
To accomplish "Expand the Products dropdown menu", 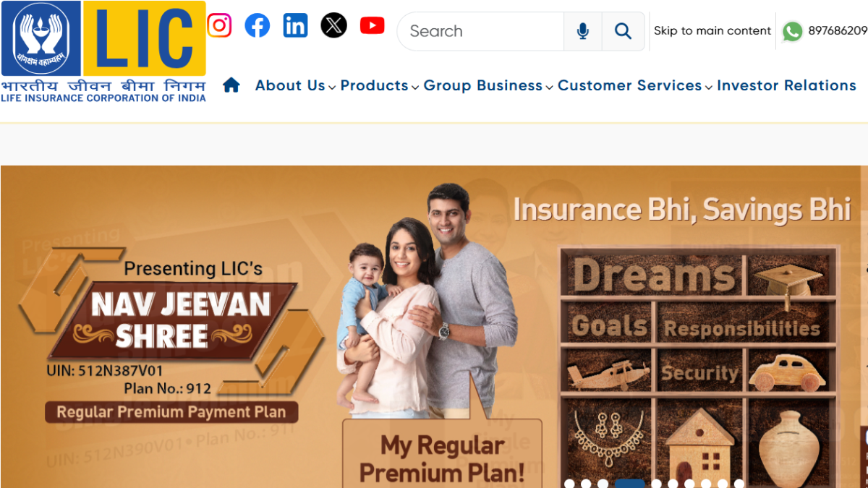I will click(x=380, y=85).
